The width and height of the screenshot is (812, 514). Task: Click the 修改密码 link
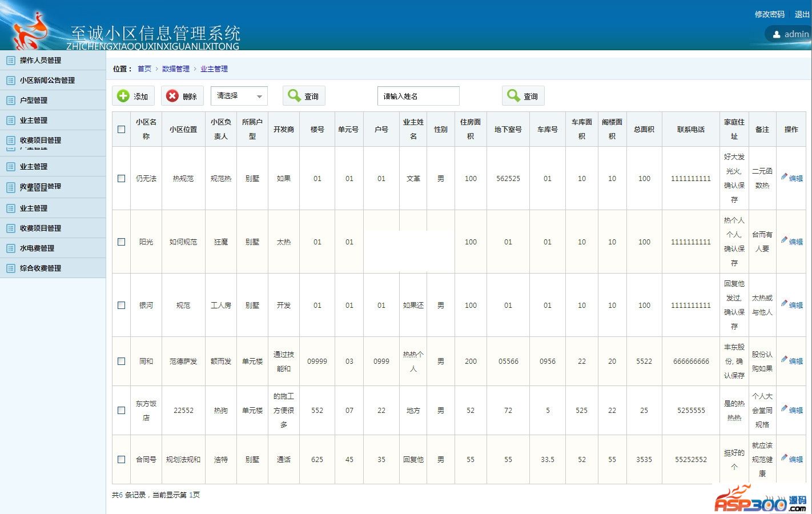[x=770, y=14]
